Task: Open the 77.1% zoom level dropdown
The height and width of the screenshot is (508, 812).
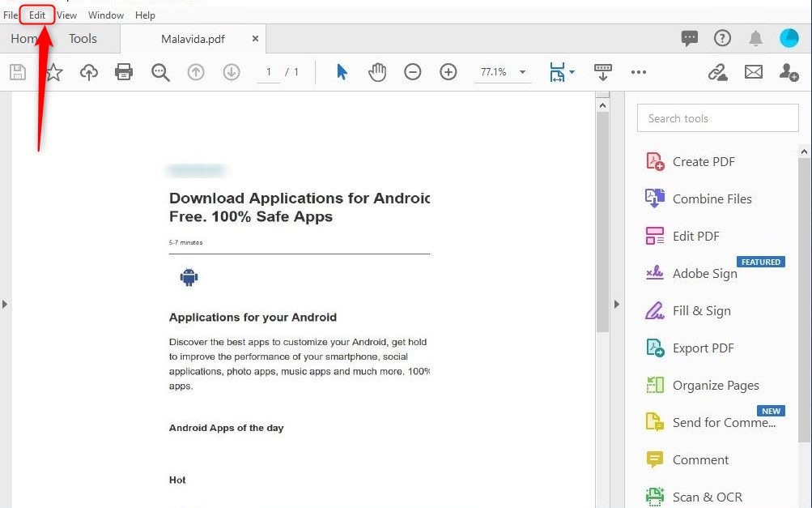Action: point(523,72)
